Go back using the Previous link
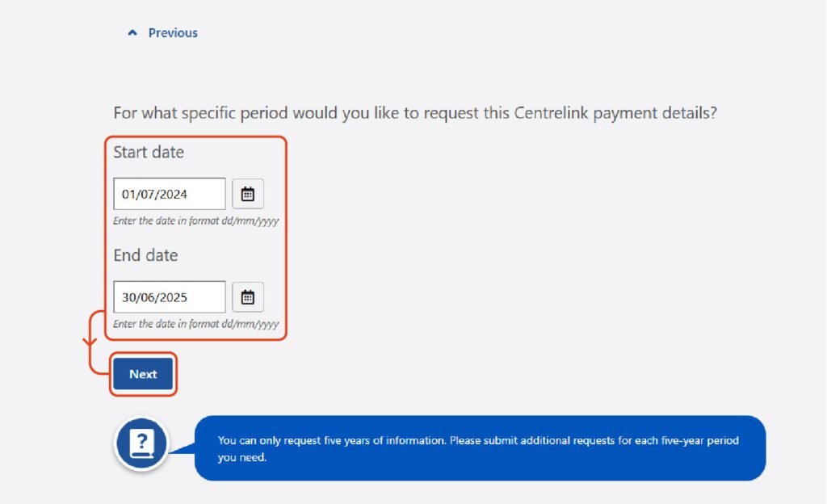Viewport: 827px width, 504px height. tap(173, 32)
